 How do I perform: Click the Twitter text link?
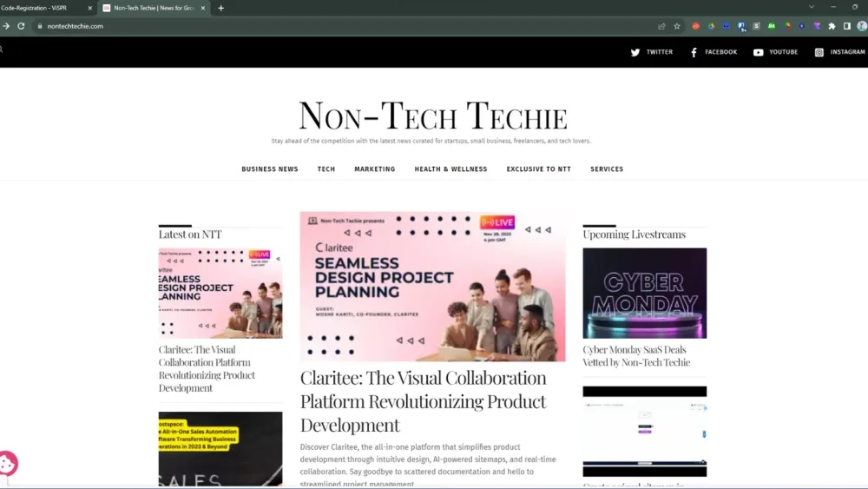pyautogui.click(x=660, y=52)
